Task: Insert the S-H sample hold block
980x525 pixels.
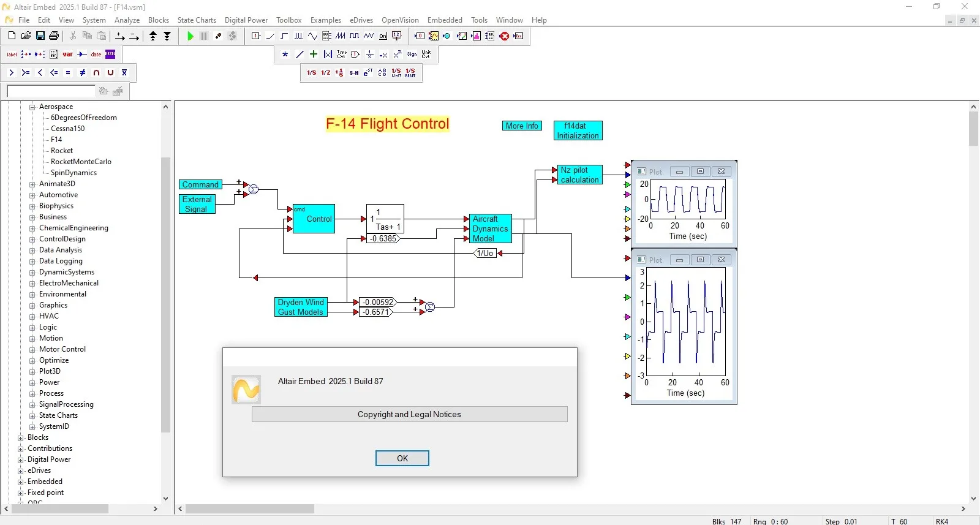Action: click(x=354, y=73)
